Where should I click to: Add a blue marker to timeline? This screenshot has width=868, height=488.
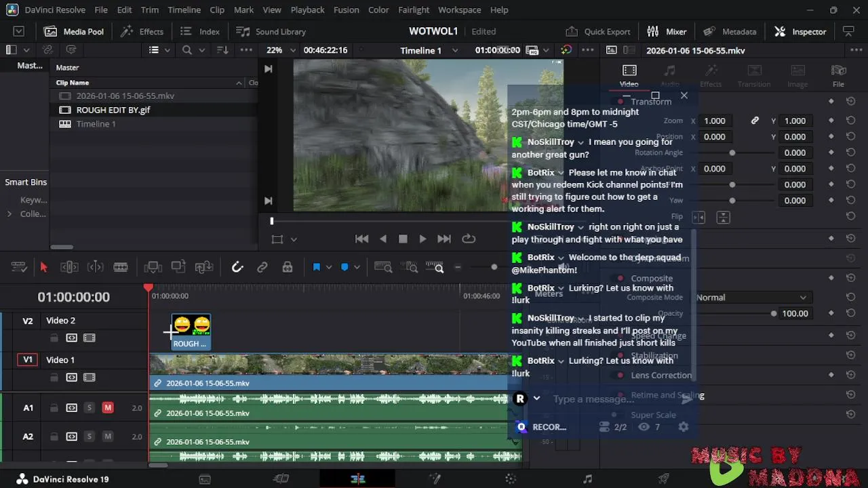(344, 268)
